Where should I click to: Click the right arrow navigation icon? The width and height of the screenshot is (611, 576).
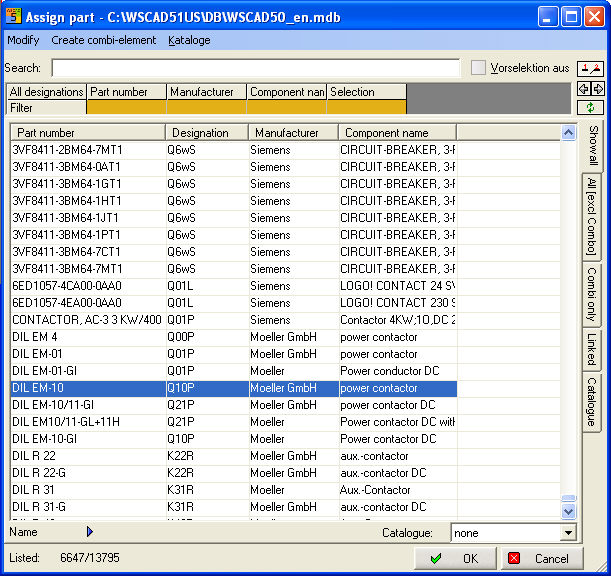(x=597, y=89)
